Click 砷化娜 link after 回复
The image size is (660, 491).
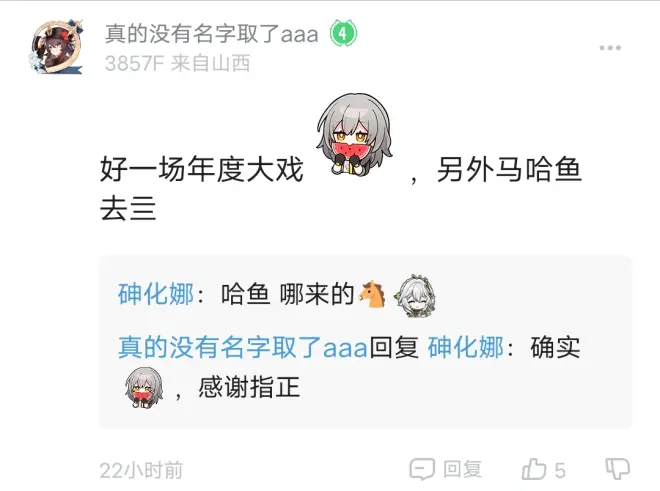(x=466, y=347)
